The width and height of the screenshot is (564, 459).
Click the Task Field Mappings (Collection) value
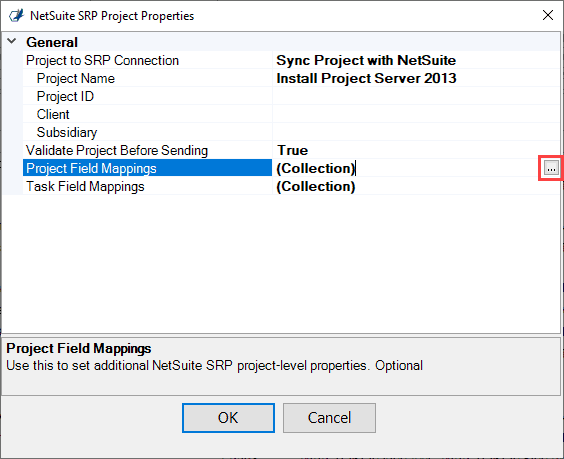coord(316,186)
